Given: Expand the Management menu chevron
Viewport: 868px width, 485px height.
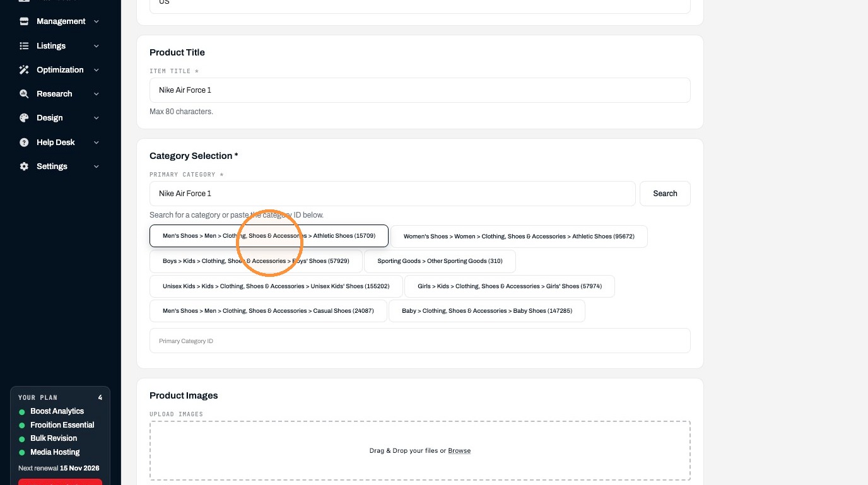Looking at the screenshot, I should click(97, 21).
